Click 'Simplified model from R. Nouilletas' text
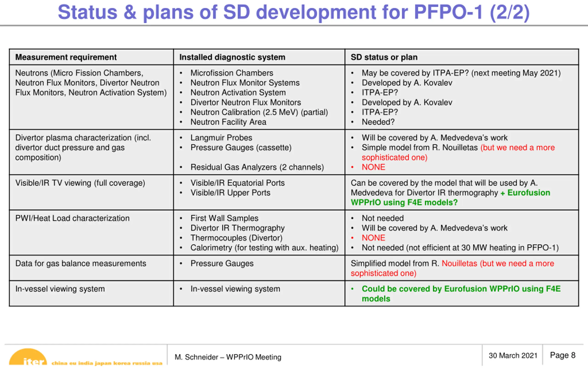 tap(414, 264)
